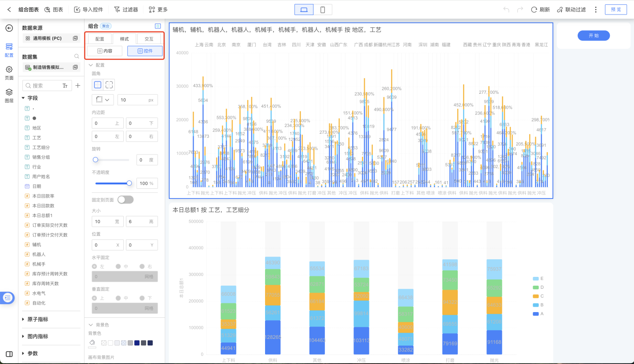Switch to mobile preview mode icon
This screenshot has width=634, height=364.
tap(323, 9)
